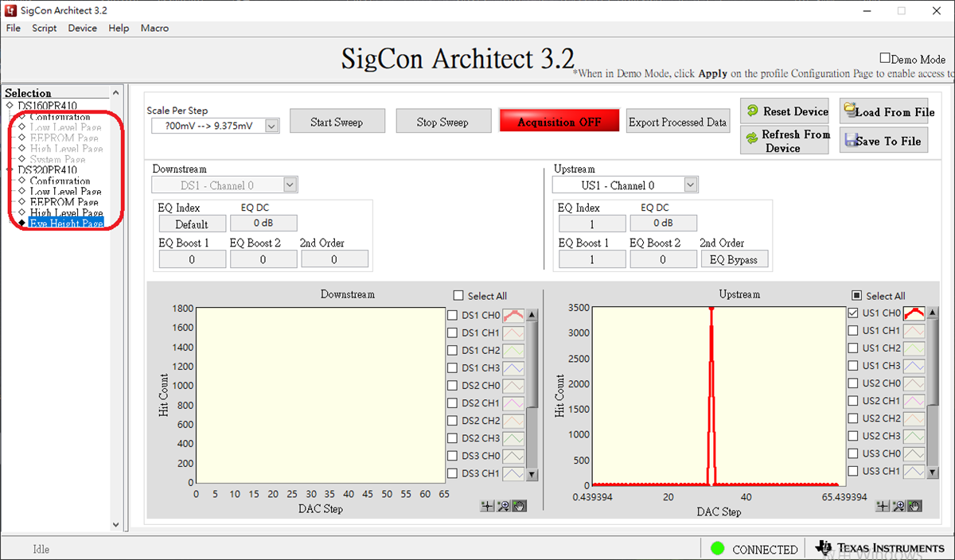Click the US1 CH3 plot style icon
This screenshot has height=560, width=955.
[914, 366]
